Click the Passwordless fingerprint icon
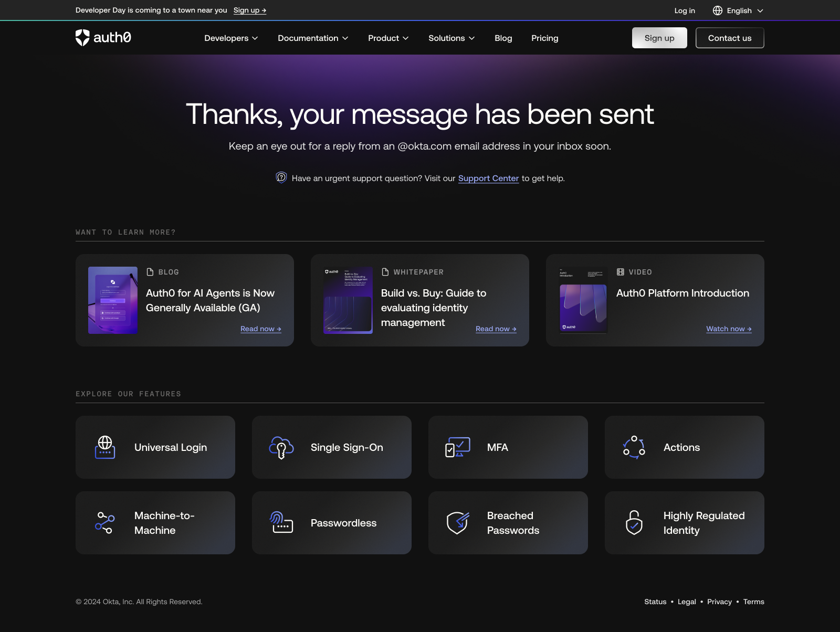 (x=281, y=523)
